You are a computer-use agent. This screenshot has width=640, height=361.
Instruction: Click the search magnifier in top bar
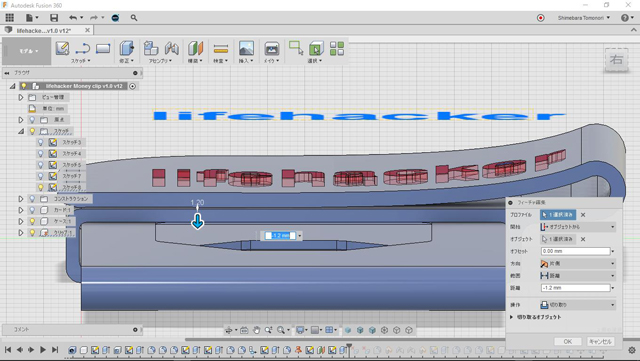click(x=134, y=18)
